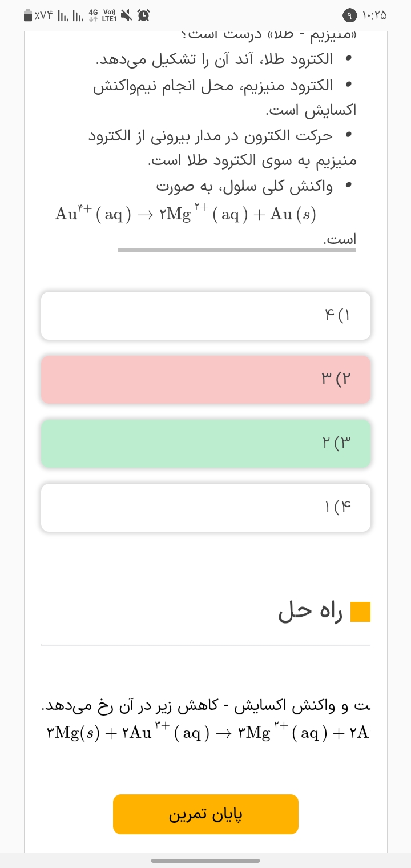Tap the راه حل section heading
Viewport: 411px width, 868px height.
point(311,612)
